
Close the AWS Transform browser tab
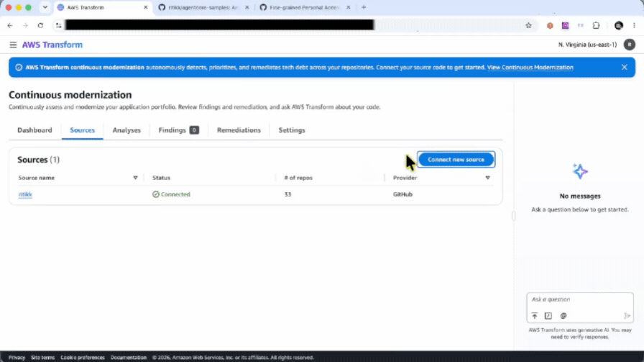pos(145,7)
